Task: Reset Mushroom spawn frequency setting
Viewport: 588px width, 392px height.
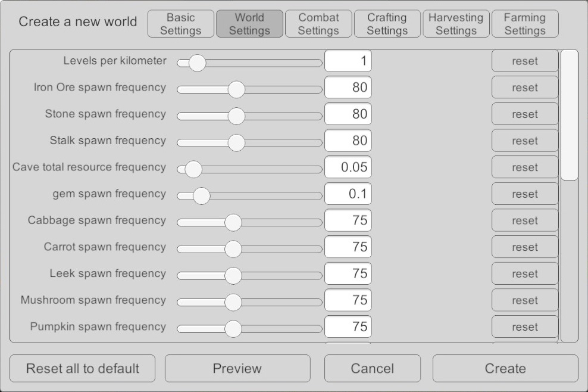Action: 524,300
